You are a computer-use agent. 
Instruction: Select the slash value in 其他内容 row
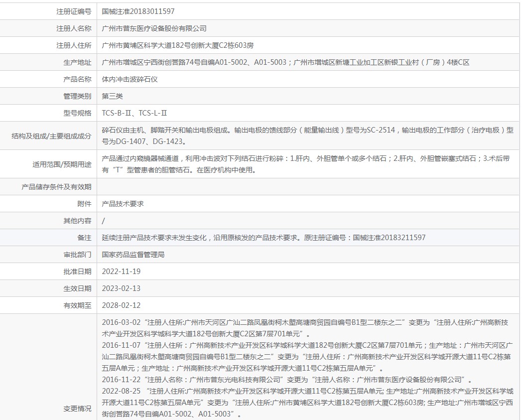click(x=103, y=221)
